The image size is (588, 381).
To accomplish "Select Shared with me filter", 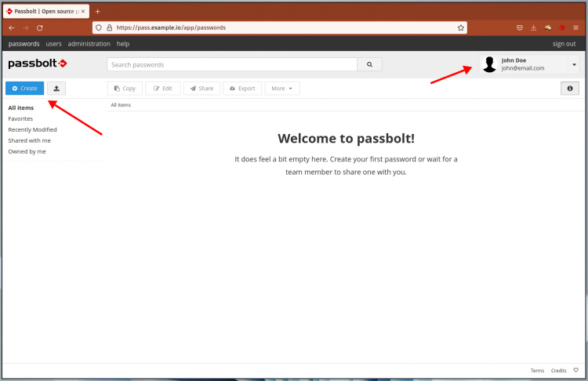I will [x=29, y=140].
